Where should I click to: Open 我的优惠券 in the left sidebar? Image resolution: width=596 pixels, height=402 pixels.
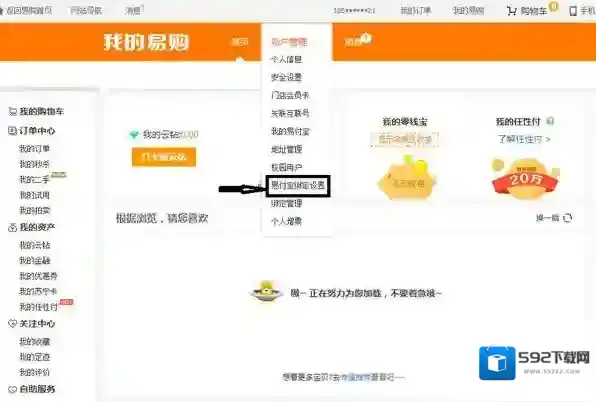tap(38, 276)
